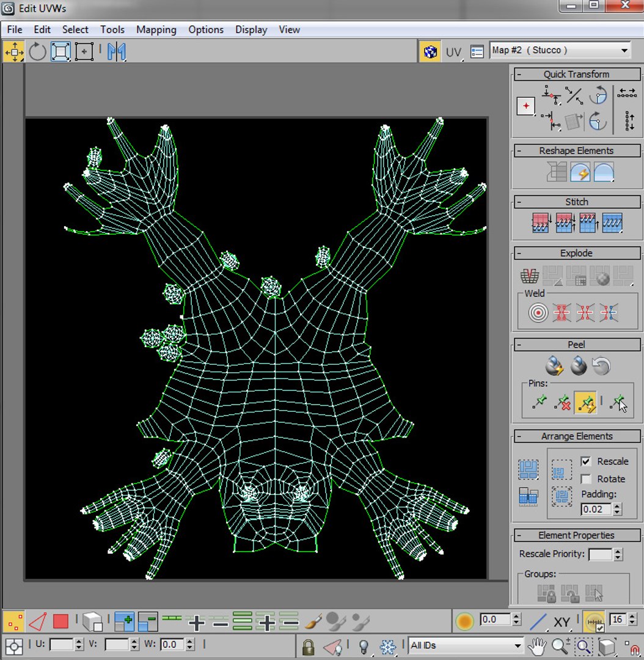Click the Paint Select brush icon

[x=313, y=621]
